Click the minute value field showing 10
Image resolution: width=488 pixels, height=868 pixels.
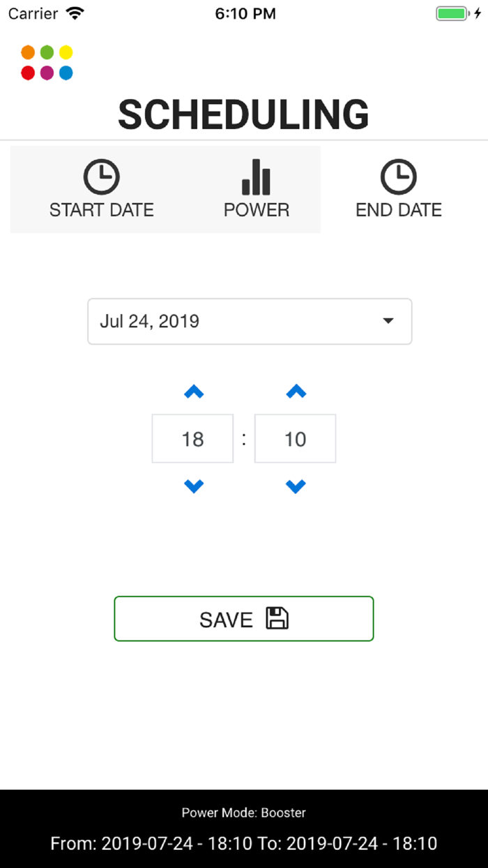(x=295, y=439)
